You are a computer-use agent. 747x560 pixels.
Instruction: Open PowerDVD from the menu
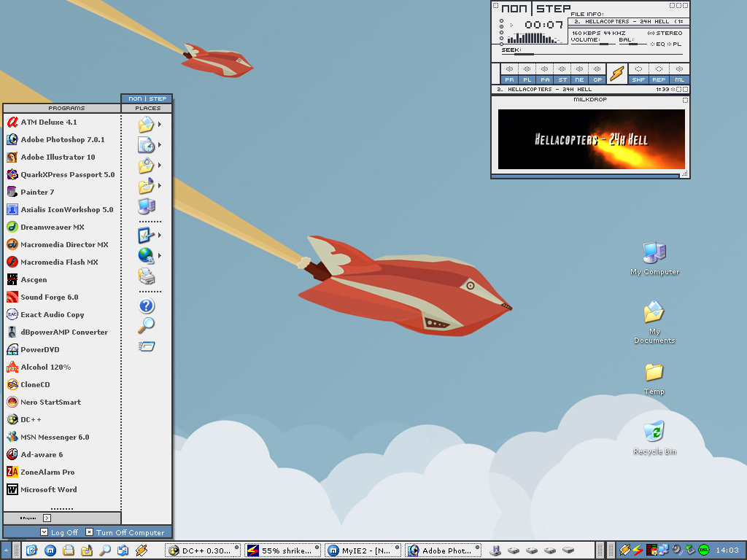pos(62,349)
